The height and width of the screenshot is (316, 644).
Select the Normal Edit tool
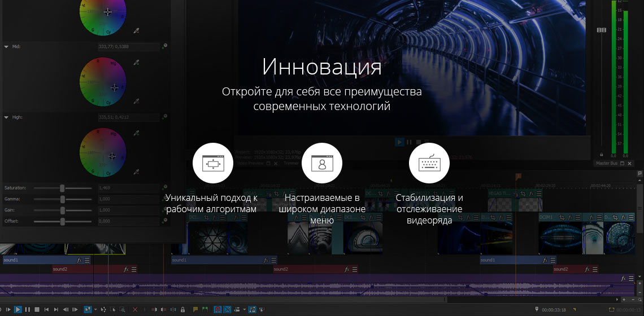(x=88, y=309)
